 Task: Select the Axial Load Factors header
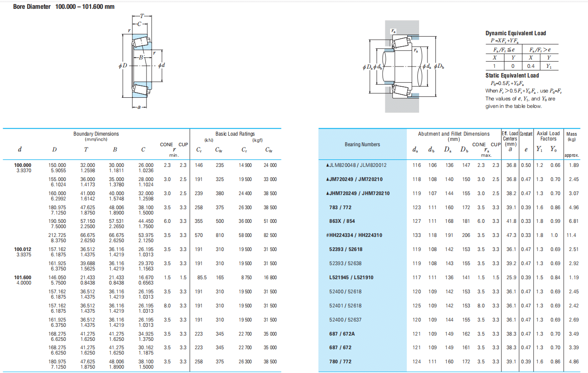[x=548, y=136]
